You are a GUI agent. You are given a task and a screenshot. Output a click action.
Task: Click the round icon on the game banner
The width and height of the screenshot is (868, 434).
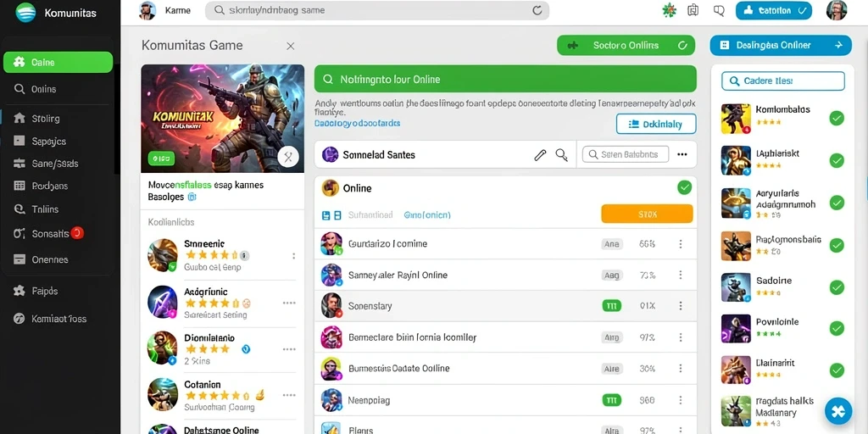pyautogui.click(x=288, y=157)
